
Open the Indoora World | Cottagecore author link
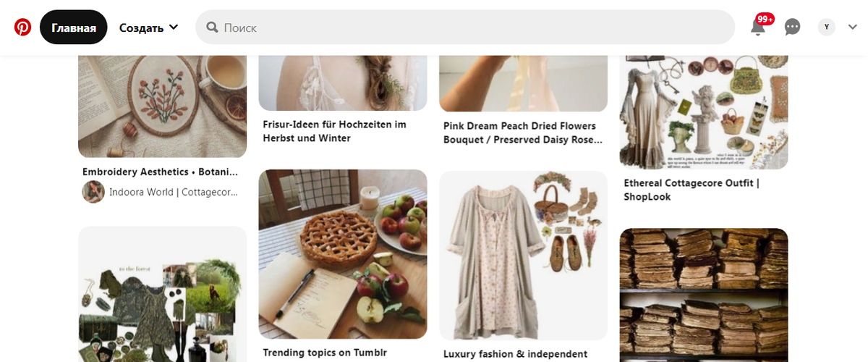coord(174,193)
